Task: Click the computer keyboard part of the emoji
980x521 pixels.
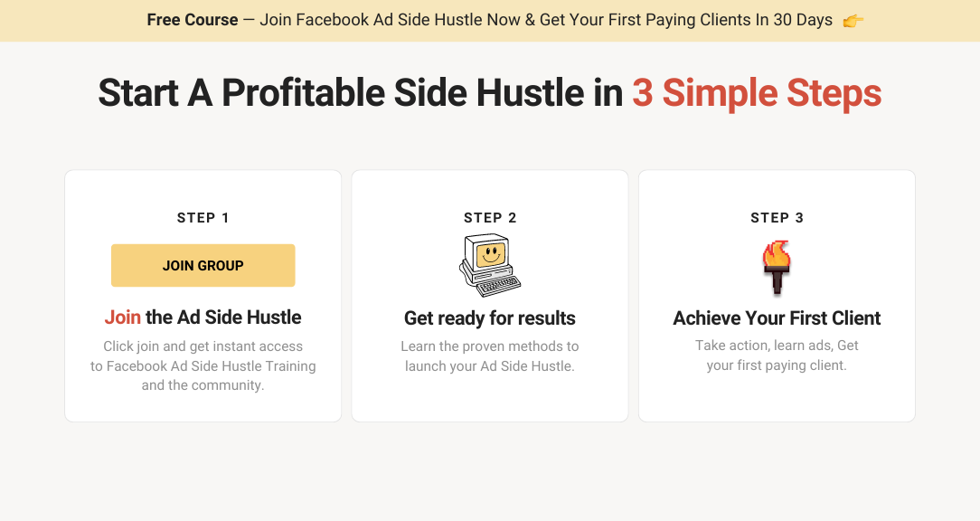Action: 495,287
